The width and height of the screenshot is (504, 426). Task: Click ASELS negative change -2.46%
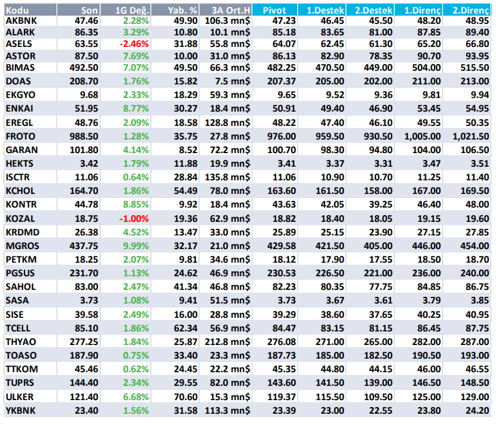coord(133,43)
